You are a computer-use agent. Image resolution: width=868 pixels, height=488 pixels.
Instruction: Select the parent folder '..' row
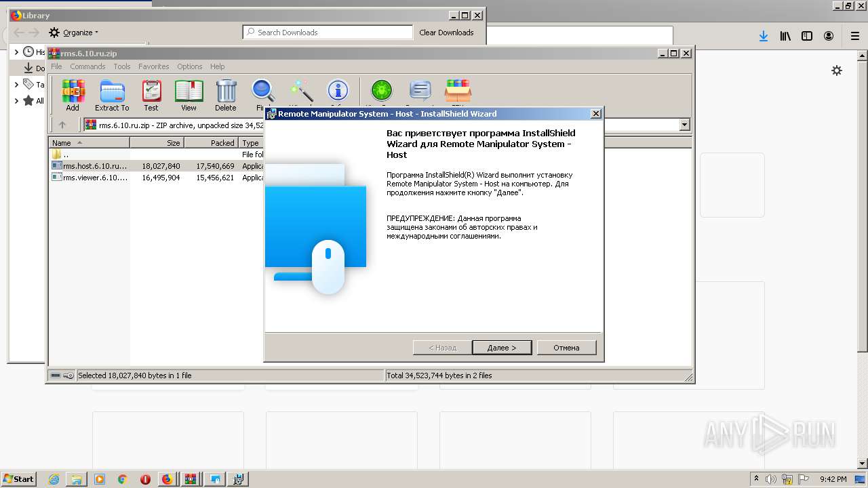coord(157,155)
